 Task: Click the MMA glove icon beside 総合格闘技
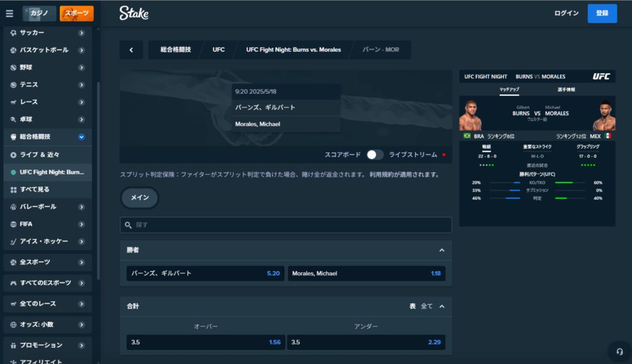pos(14,136)
